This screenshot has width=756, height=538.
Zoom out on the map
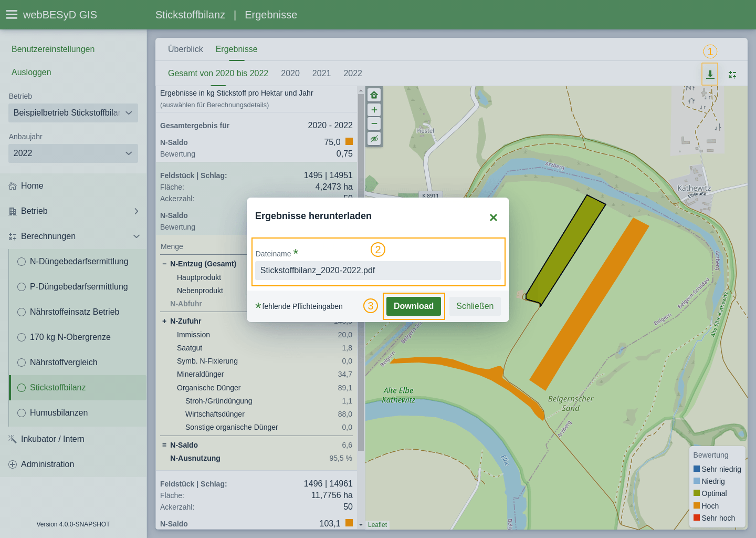pos(374,123)
